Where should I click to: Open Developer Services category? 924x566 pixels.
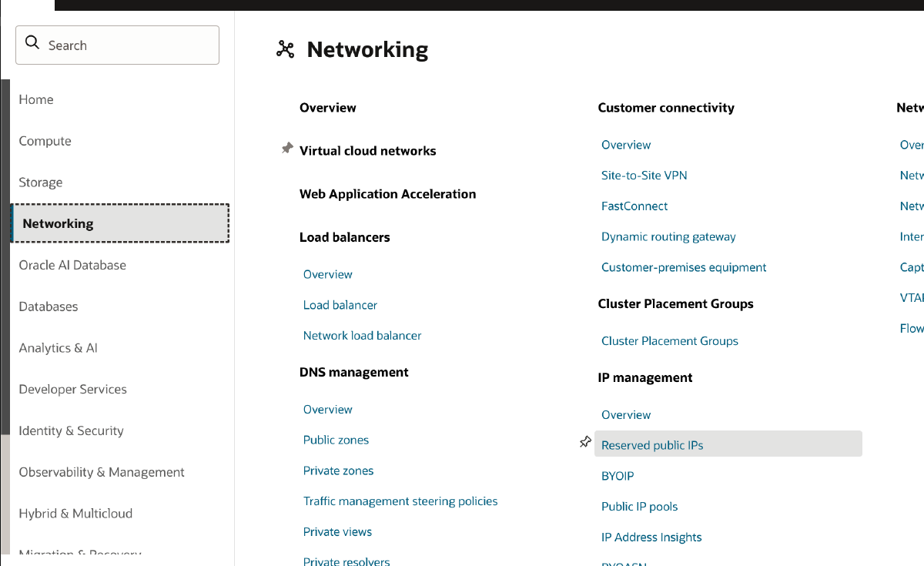coord(73,390)
